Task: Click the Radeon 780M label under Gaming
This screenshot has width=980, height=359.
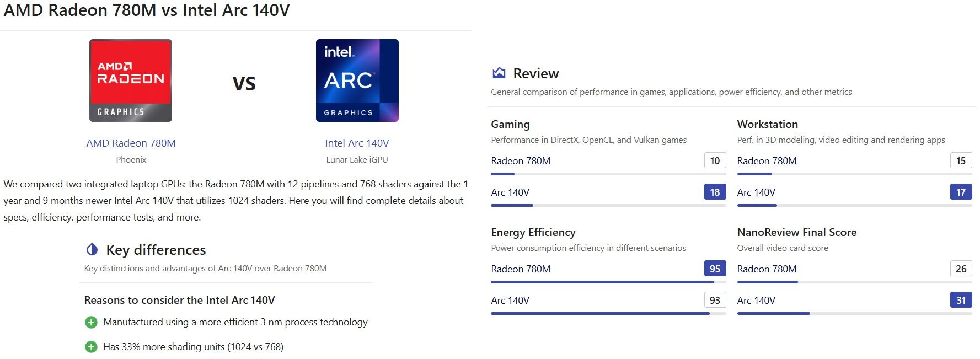Action: [x=521, y=161]
